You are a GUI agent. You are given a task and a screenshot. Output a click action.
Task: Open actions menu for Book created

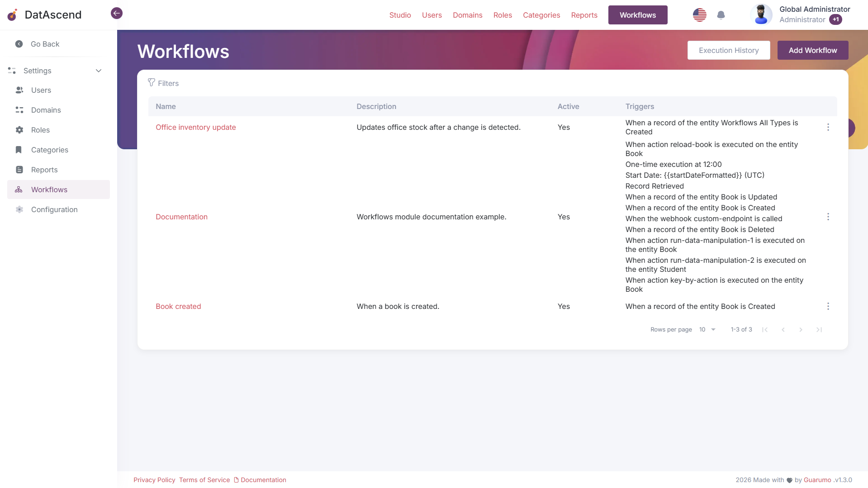828,306
